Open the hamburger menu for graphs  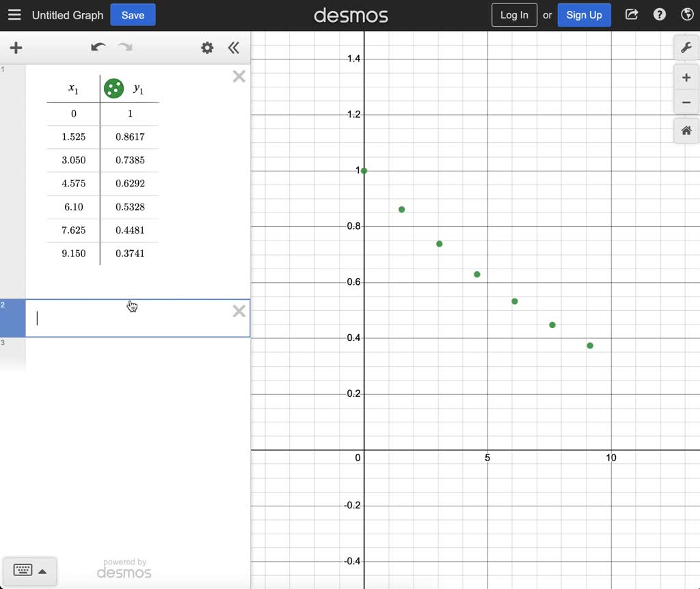(14, 15)
